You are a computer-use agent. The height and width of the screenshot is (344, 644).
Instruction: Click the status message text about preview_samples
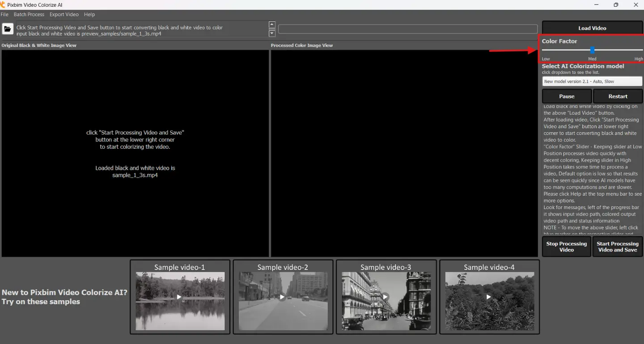coord(89,34)
